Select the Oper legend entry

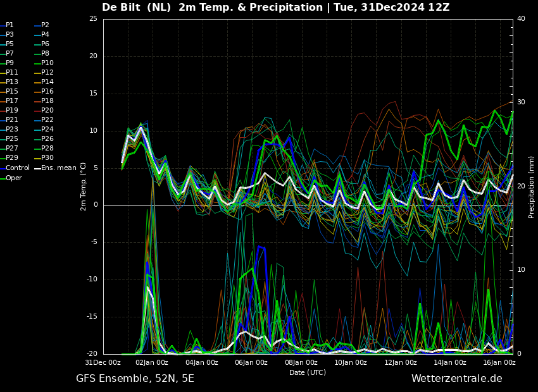point(11,178)
